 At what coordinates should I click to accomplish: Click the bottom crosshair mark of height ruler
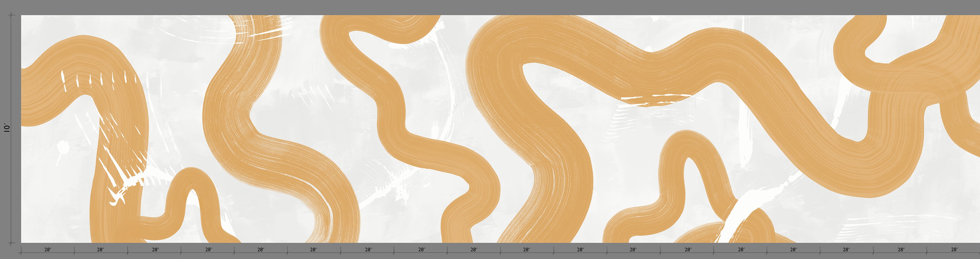coord(12,242)
